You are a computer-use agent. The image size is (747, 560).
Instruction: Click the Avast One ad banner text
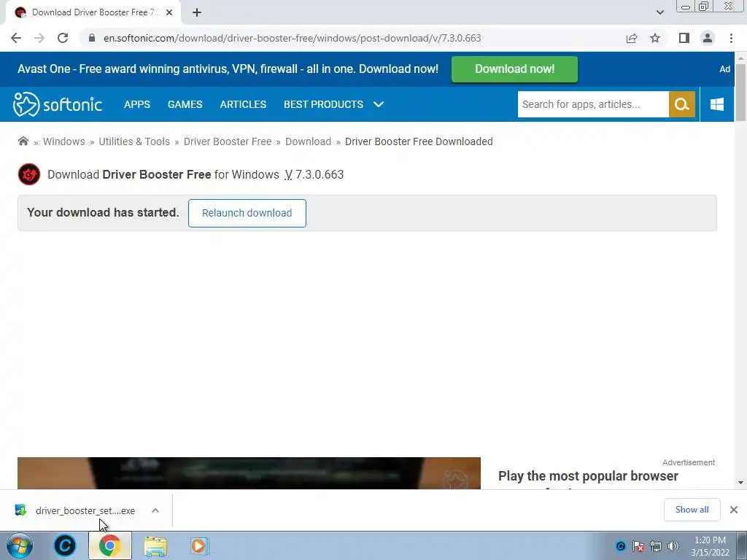pyautogui.click(x=228, y=69)
